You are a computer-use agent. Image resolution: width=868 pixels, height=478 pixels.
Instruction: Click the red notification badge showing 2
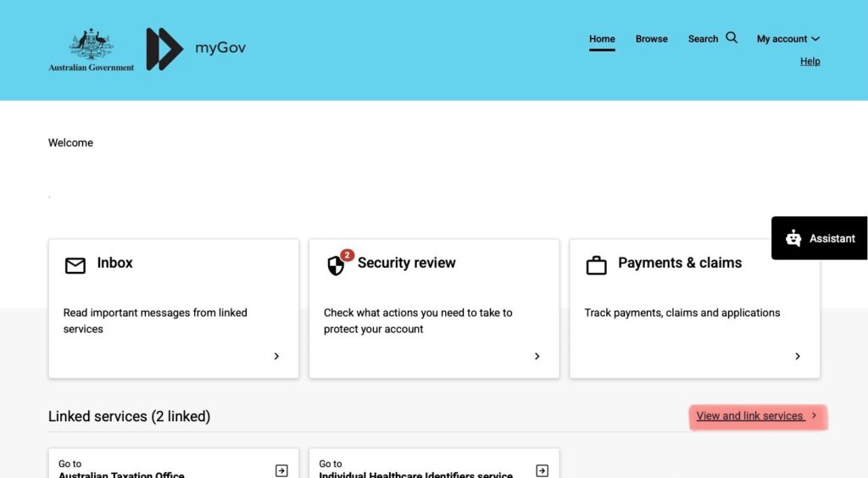347,255
